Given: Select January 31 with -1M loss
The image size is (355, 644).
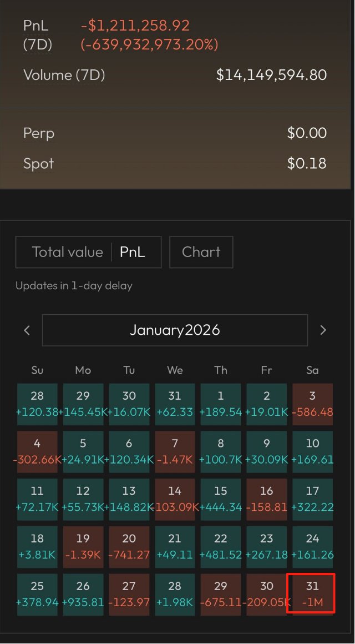Looking at the screenshot, I should (313, 594).
